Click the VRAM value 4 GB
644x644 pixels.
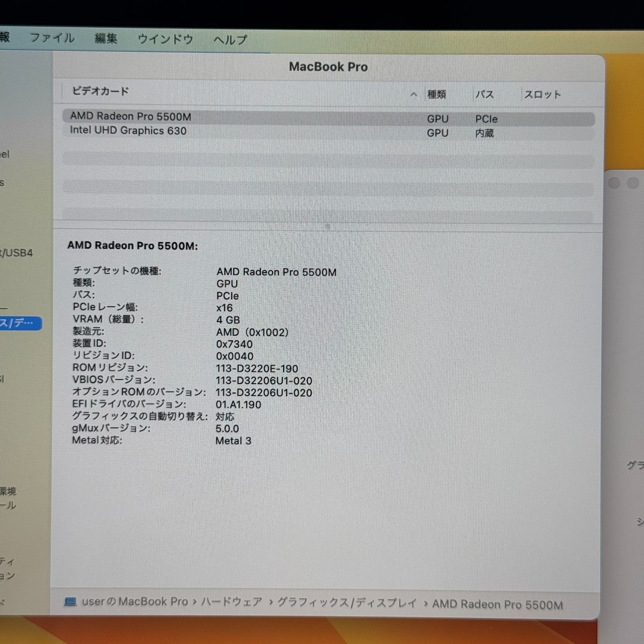(x=228, y=320)
